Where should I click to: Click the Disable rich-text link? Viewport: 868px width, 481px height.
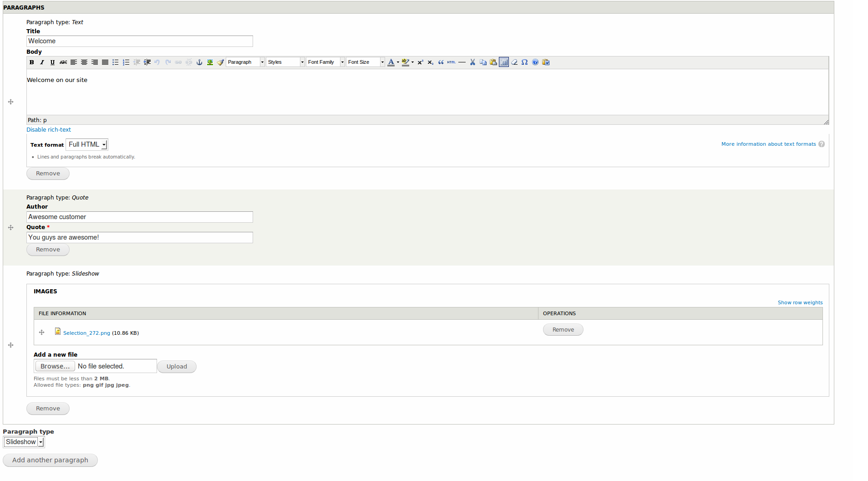[x=49, y=130]
